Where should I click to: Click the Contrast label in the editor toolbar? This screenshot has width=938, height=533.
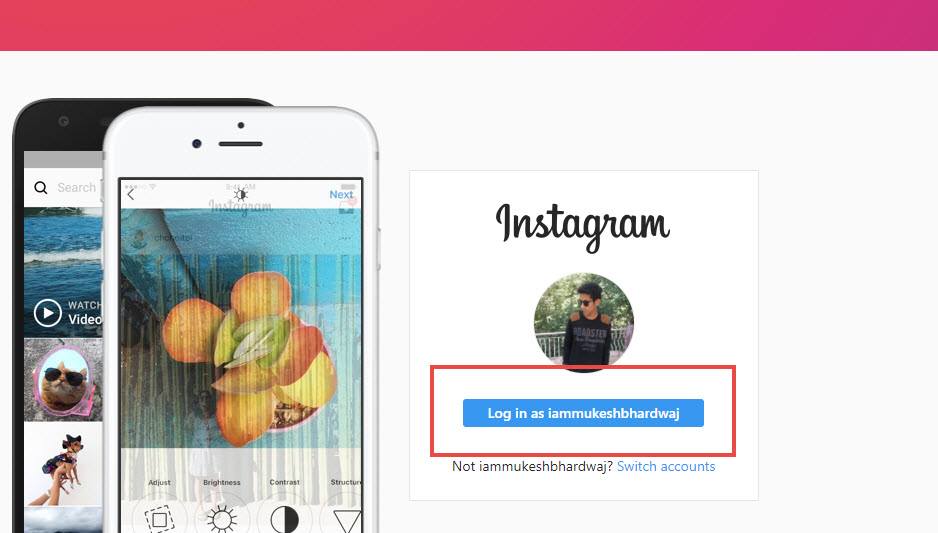[x=284, y=482]
